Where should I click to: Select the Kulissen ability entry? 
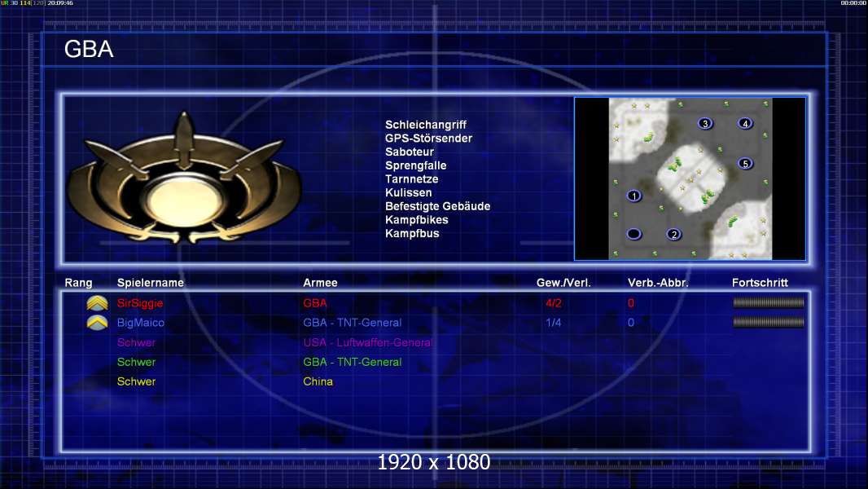409,192
